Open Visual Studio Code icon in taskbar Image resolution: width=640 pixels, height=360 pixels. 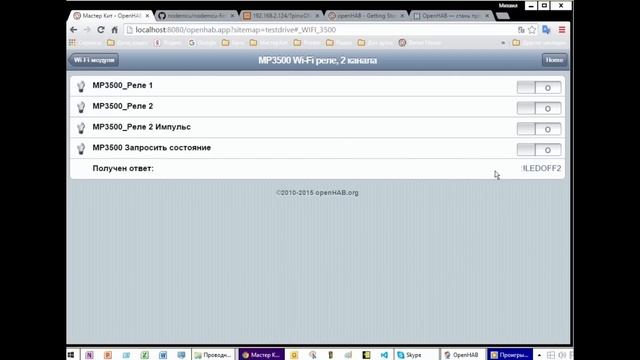click(x=384, y=355)
